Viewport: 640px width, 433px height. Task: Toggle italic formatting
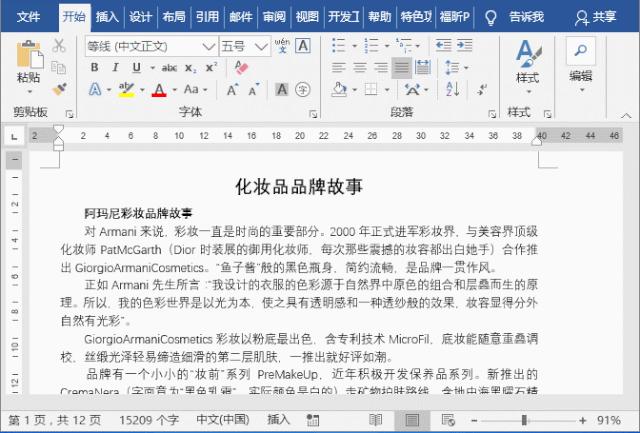point(116,67)
